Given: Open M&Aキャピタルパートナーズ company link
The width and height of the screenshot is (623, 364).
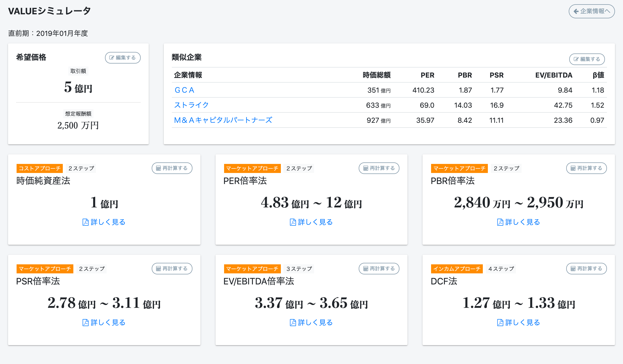Looking at the screenshot, I should (223, 120).
